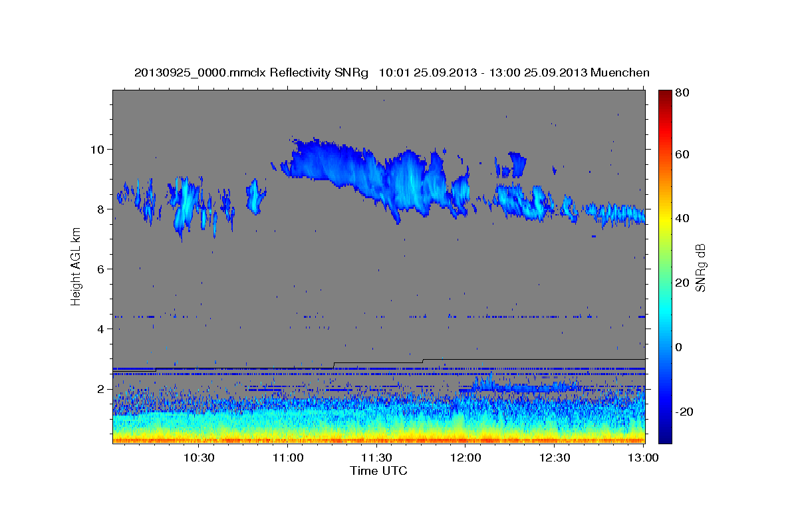Click the 'SNRg dB' colorbar label
Viewport: 798px width, 532px height.
coord(700,267)
